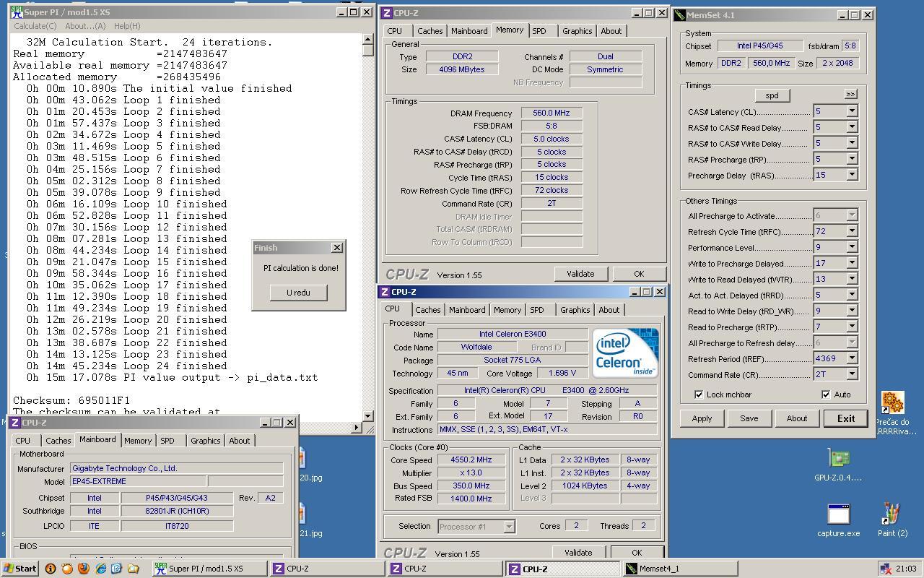Launch Internet Explorer from quick launch
The image size is (924, 578).
pyautogui.click(x=100, y=569)
